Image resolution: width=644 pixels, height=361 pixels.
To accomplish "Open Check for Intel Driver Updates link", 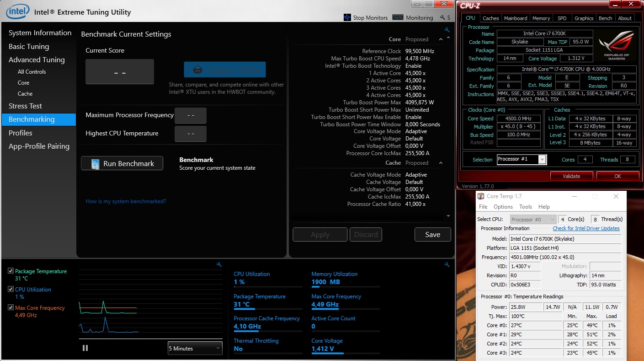I will pos(586,228).
